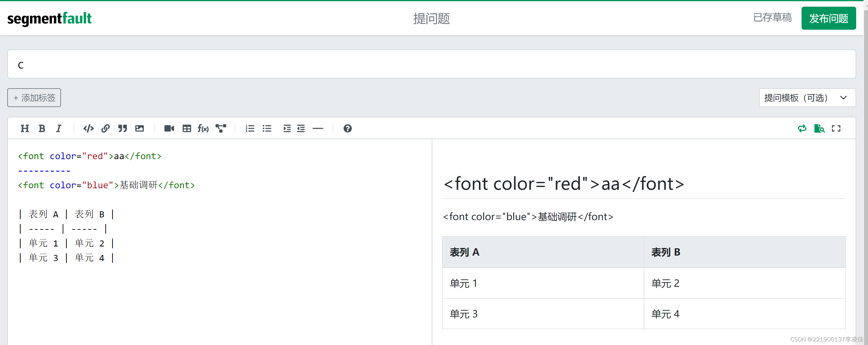868x345 pixels.
Task: Click the 表列 B header cell in preview
Action: tap(745, 252)
